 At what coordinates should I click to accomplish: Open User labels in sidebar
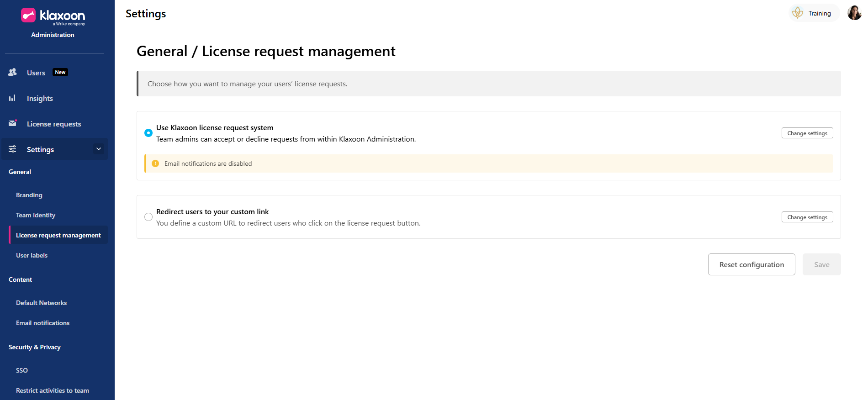click(32, 255)
